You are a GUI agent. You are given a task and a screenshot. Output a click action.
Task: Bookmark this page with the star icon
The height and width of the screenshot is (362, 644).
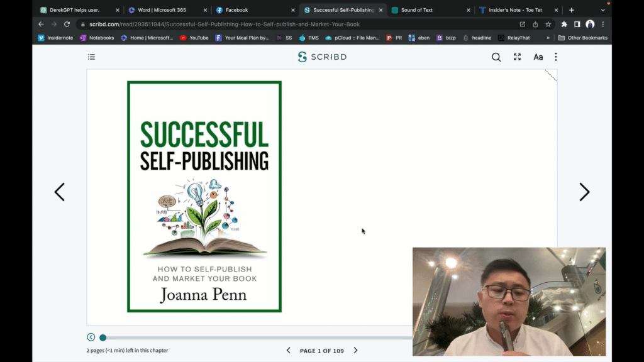548,25
